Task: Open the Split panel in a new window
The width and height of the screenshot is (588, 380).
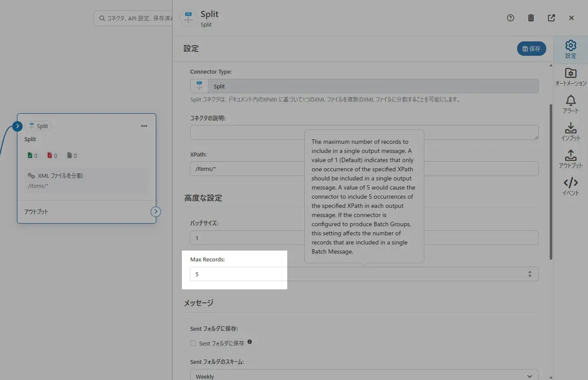Action: (551, 18)
